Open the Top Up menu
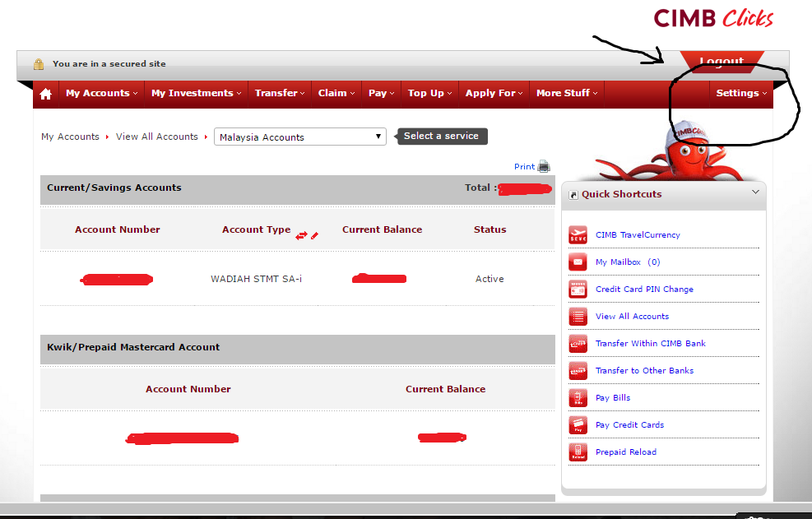Image resolution: width=812 pixels, height=519 pixels. click(429, 93)
